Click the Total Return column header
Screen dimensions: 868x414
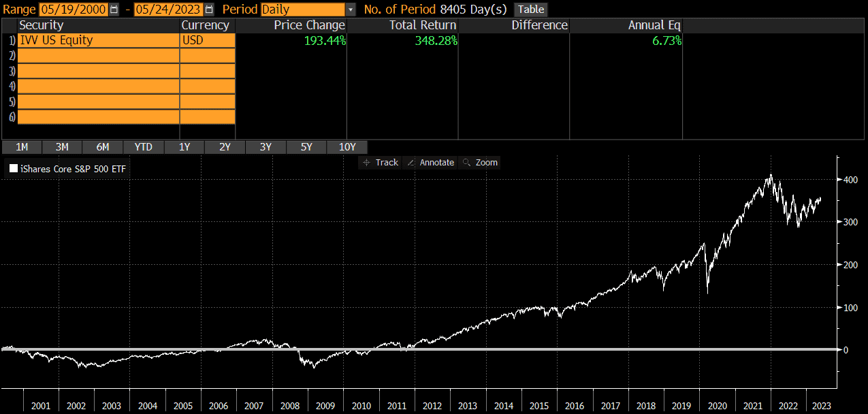[x=422, y=25]
